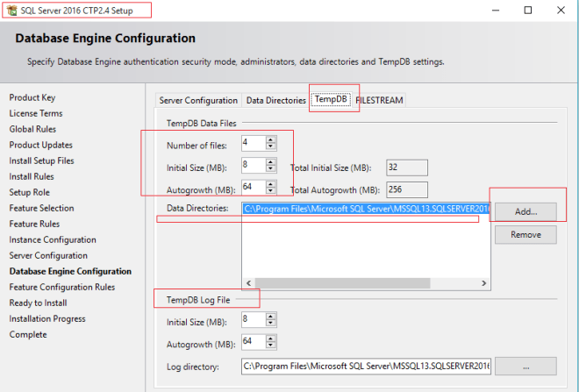Select Feature Rules step in sidebar

(x=34, y=224)
